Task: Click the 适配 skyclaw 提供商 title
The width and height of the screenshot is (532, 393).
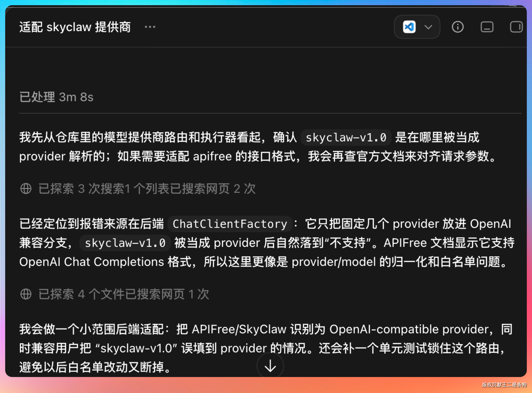Action: click(75, 27)
